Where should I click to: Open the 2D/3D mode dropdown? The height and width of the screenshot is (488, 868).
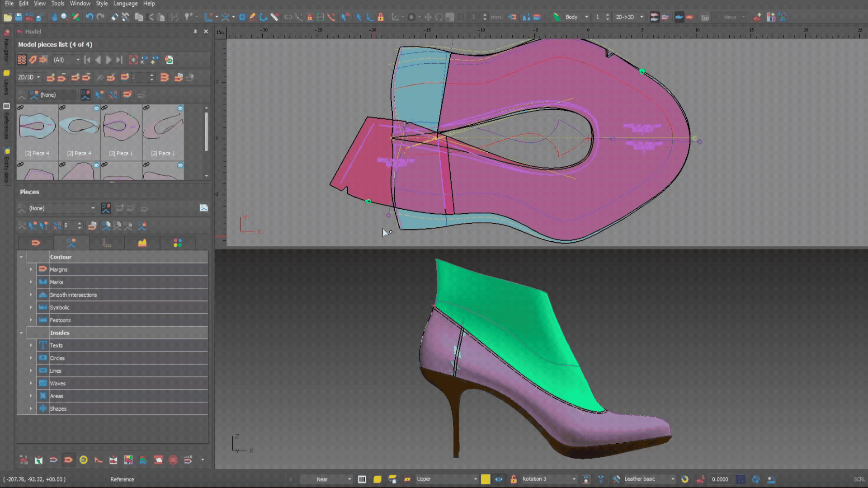pos(29,77)
